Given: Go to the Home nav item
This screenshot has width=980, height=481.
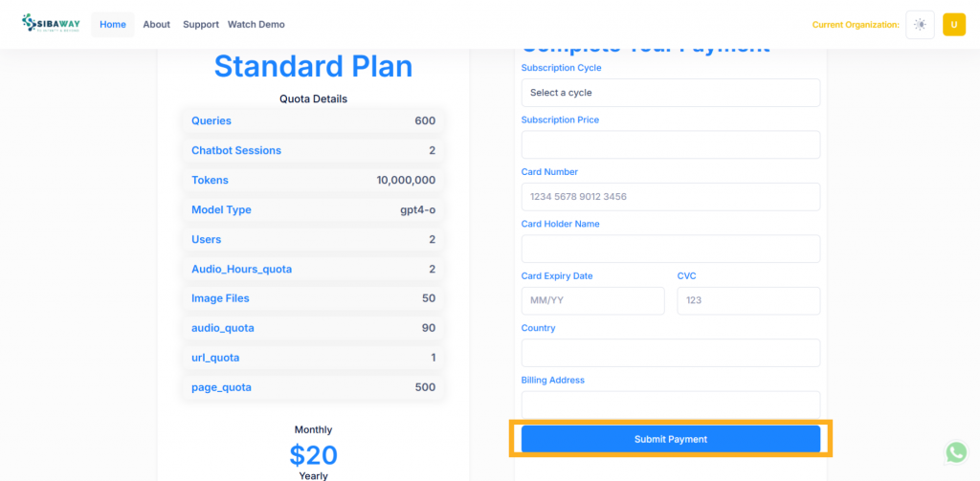Looking at the screenshot, I should click(x=113, y=24).
